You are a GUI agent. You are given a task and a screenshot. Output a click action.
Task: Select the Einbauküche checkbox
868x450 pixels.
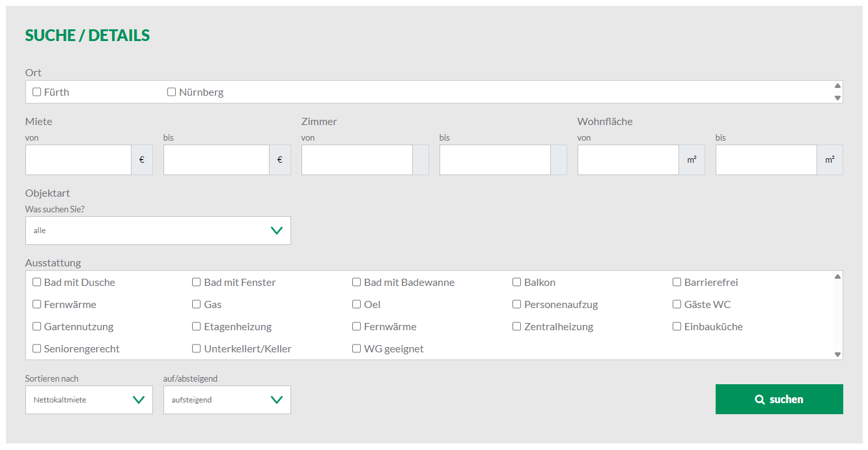[x=677, y=326]
